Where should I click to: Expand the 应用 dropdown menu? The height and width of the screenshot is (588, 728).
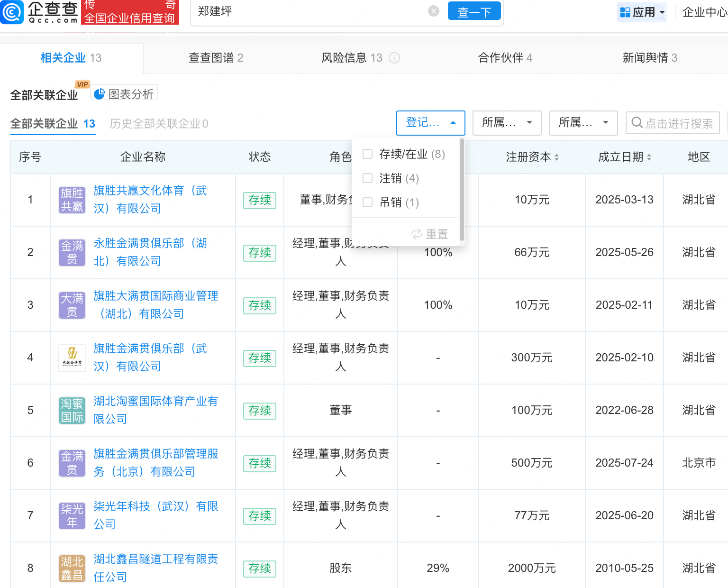coord(662,13)
